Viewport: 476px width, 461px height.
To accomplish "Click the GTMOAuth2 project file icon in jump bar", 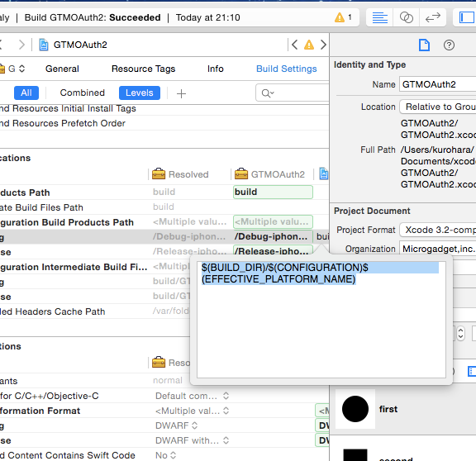I will (x=44, y=45).
